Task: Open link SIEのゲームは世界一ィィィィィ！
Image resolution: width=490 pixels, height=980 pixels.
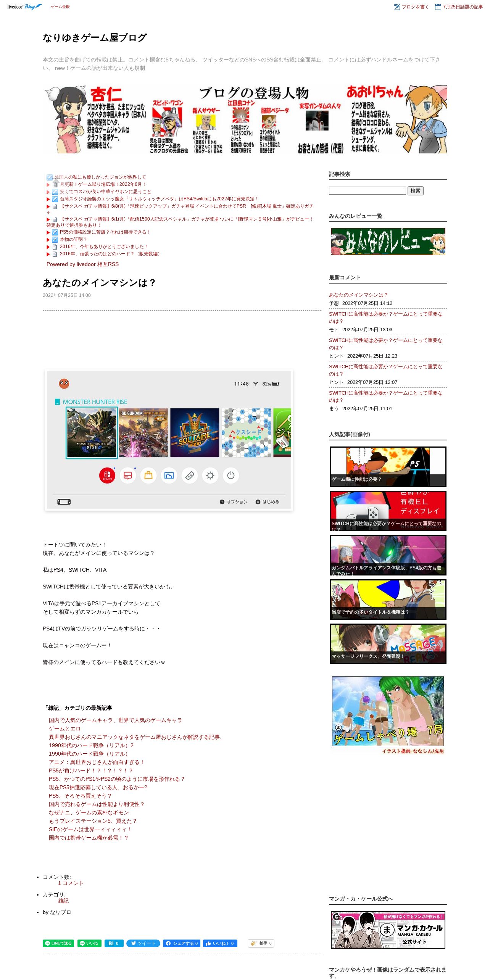Action: click(x=90, y=829)
